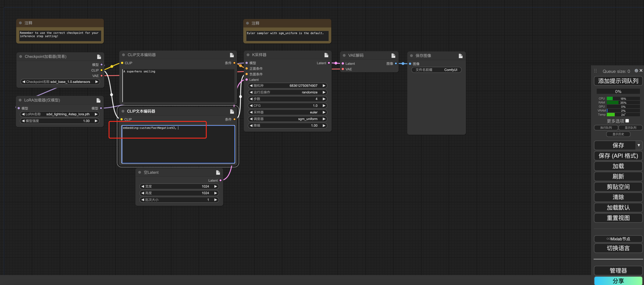
Task: Click document icon on positive CLIP文本编码器 node
Action: coord(232,55)
